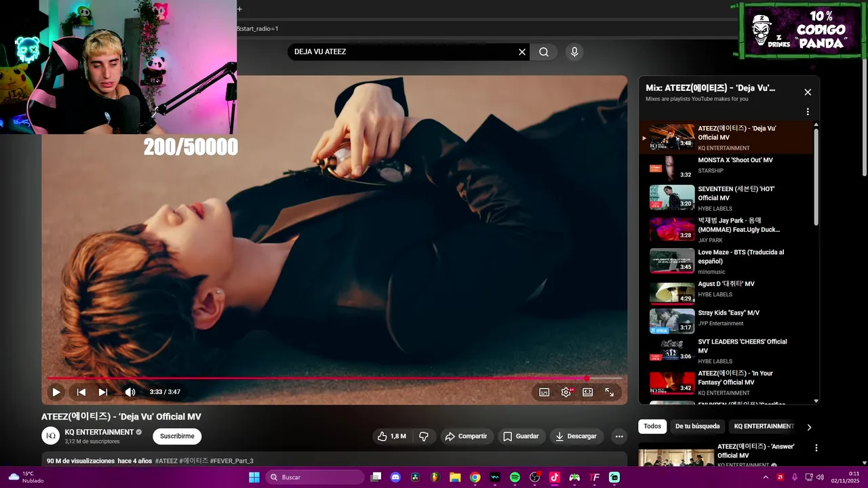This screenshot has height=488, width=868.
Task: Start voice search with microphone
Action: (574, 52)
